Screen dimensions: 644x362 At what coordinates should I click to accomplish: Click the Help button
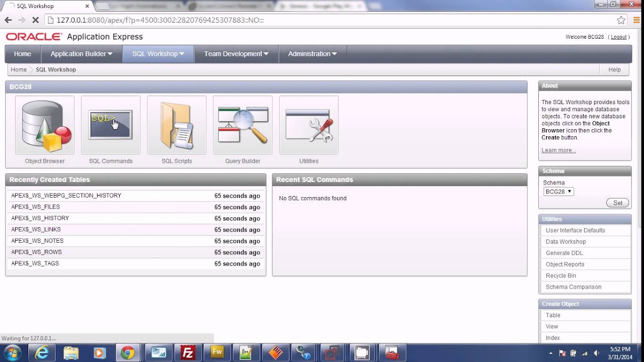click(x=614, y=69)
